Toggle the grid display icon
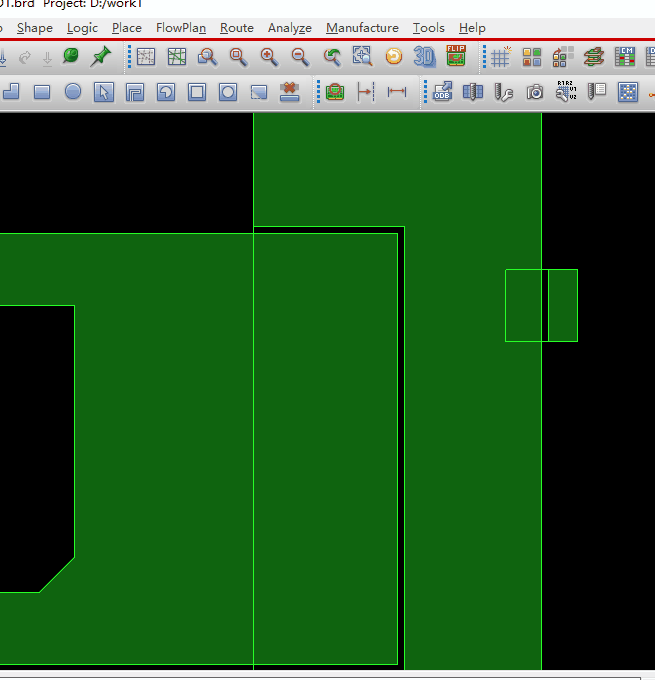This screenshot has height=680, width=655. (x=501, y=57)
